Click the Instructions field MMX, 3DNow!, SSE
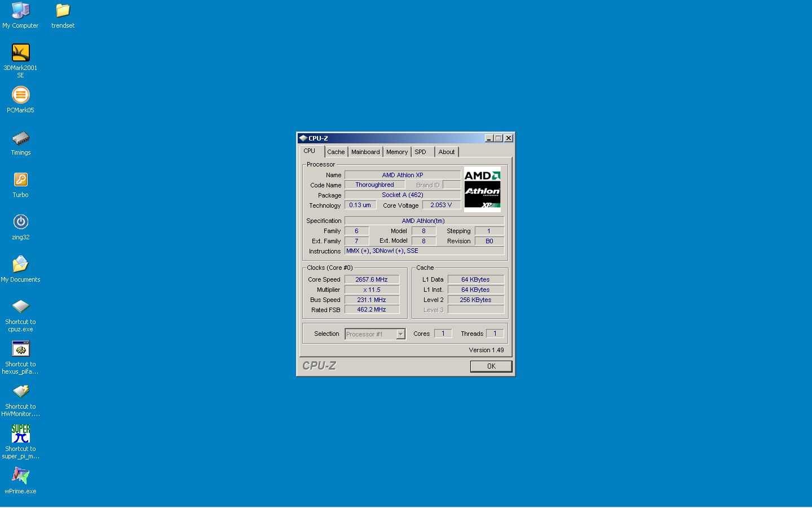812x508 pixels. click(x=424, y=251)
